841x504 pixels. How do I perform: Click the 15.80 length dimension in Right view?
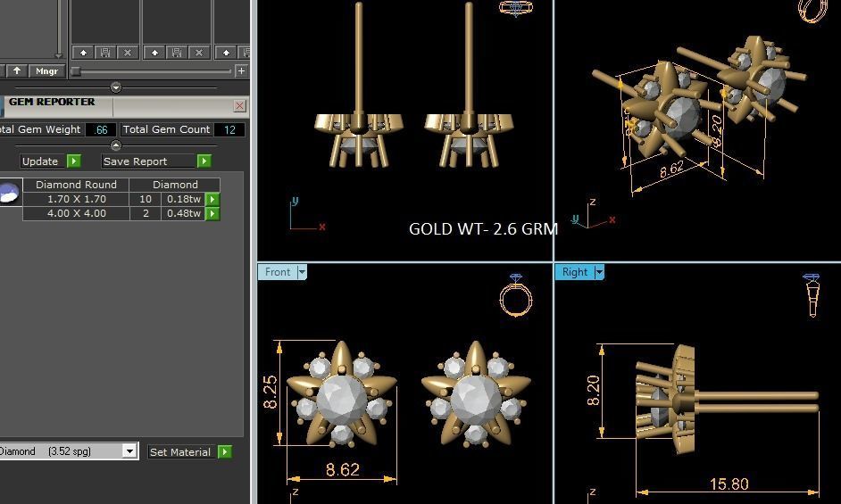[x=729, y=484]
